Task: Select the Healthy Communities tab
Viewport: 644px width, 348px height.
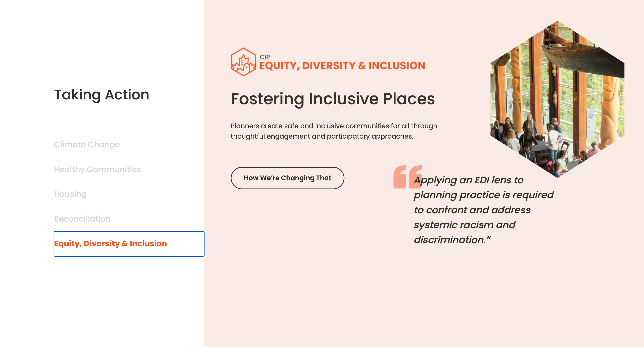Action: coord(97,169)
